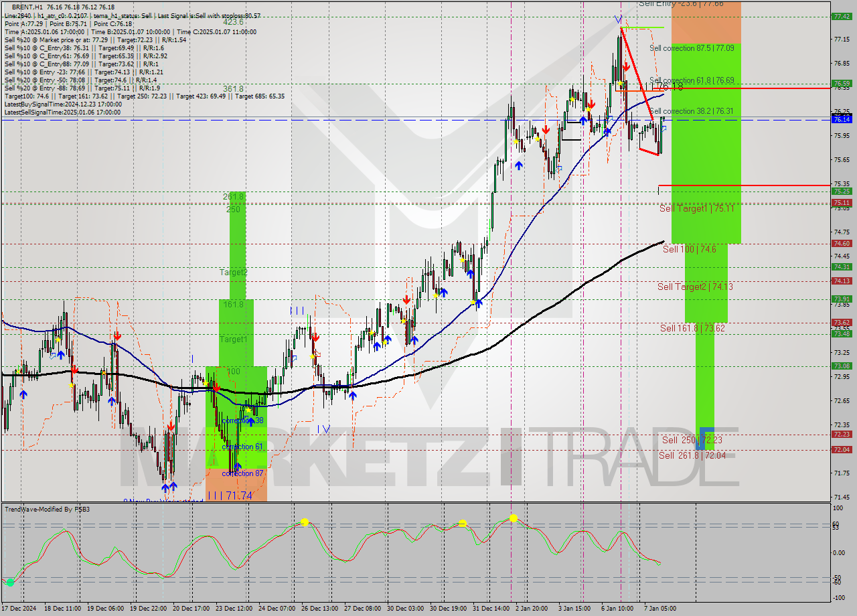857x616 pixels.
Task: Click the 'Sell 261.8 | 72.04' label
Action: click(692, 455)
